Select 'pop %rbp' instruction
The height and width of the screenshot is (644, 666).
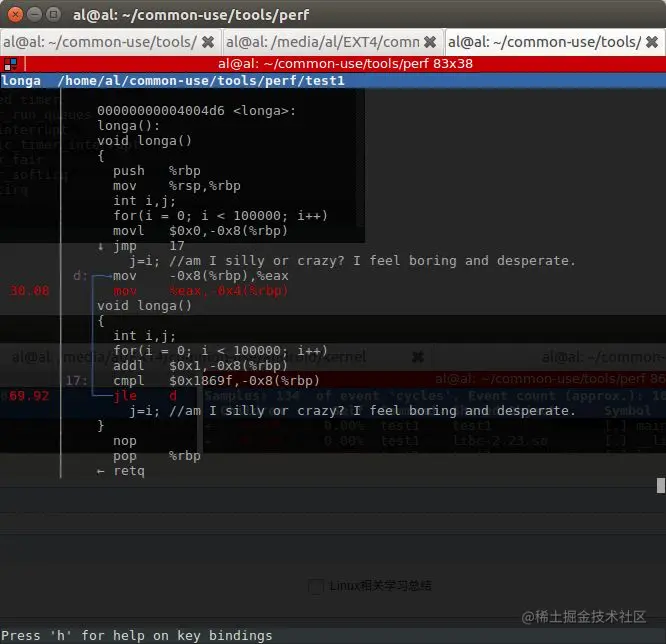coord(157,456)
